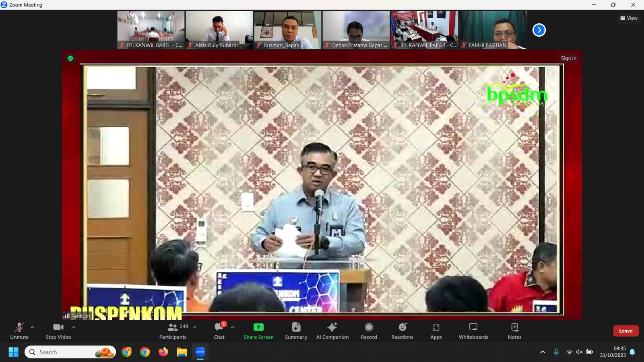The width and height of the screenshot is (644, 362).
Task: Click the Summary icon in toolbar
Action: [296, 331]
